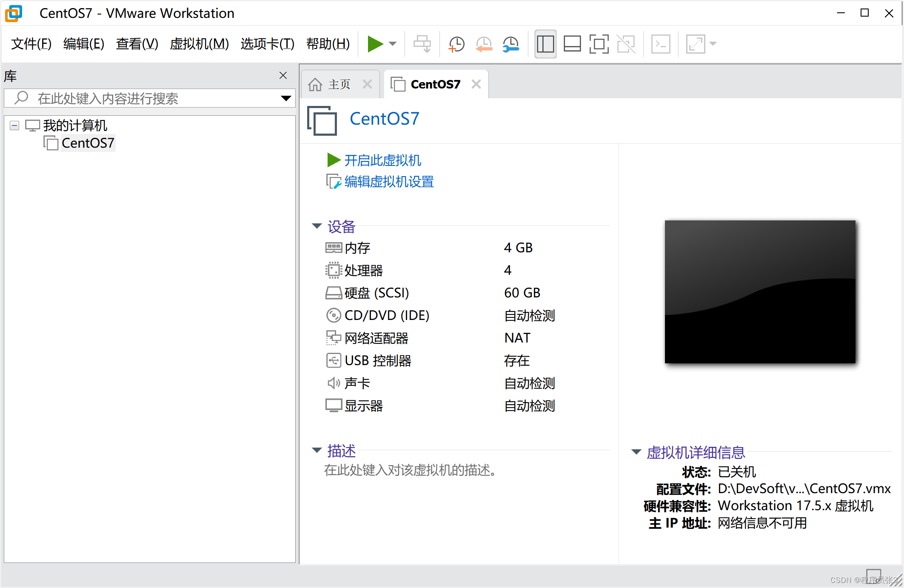Click the 网络信息不可用 IP address value

click(762, 523)
